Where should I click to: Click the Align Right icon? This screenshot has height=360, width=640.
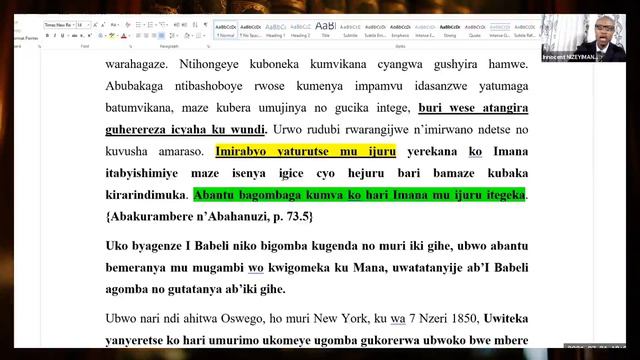154,36
